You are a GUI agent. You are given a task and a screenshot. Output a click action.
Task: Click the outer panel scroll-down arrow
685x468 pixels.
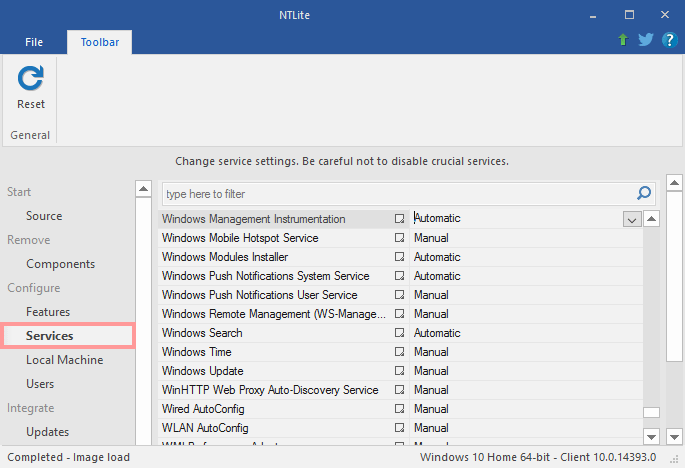[x=675, y=436]
